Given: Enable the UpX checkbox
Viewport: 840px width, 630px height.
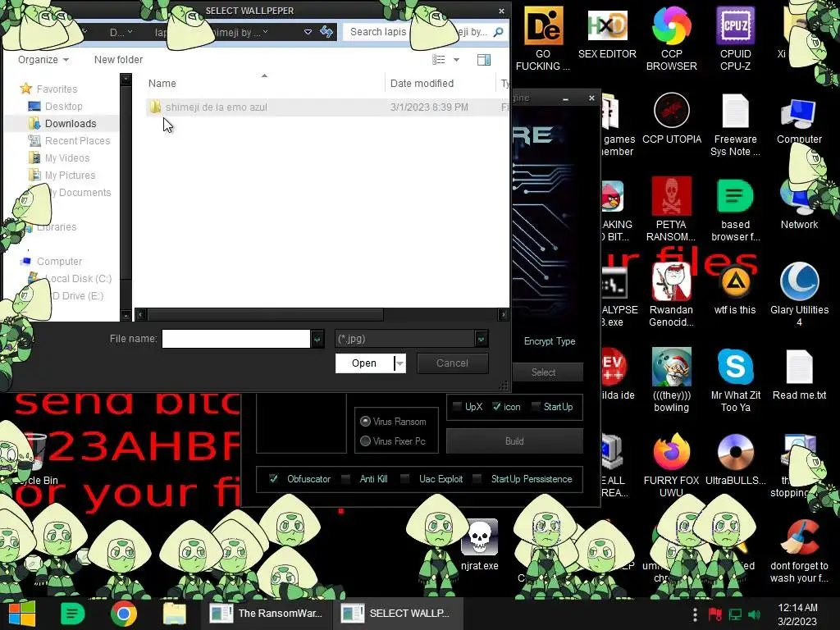Looking at the screenshot, I should 457,407.
